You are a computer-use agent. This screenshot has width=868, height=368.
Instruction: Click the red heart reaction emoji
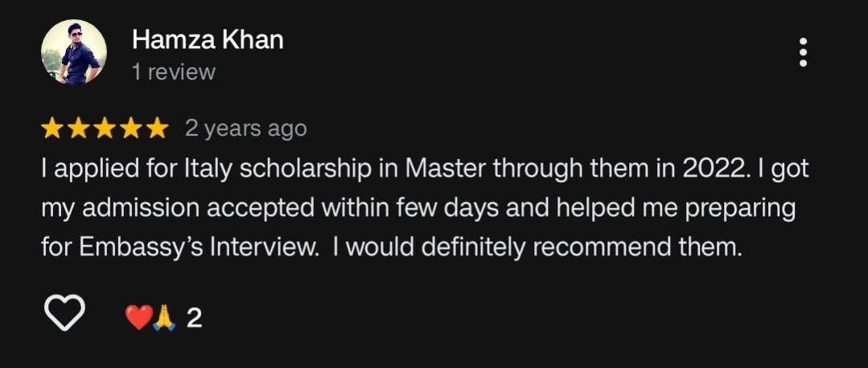point(138,318)
